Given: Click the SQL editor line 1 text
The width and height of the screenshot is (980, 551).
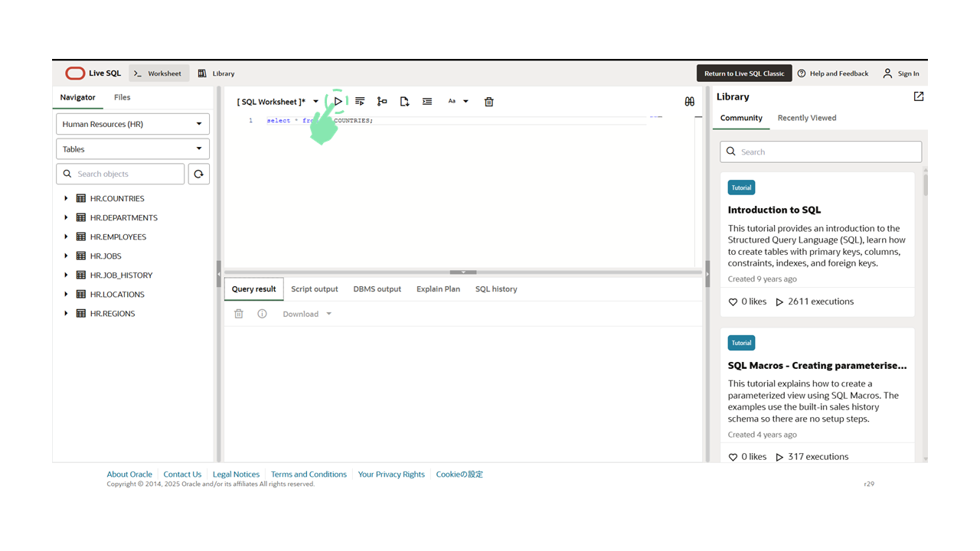Looking at the screenshot, I should (x=319, y=121).
